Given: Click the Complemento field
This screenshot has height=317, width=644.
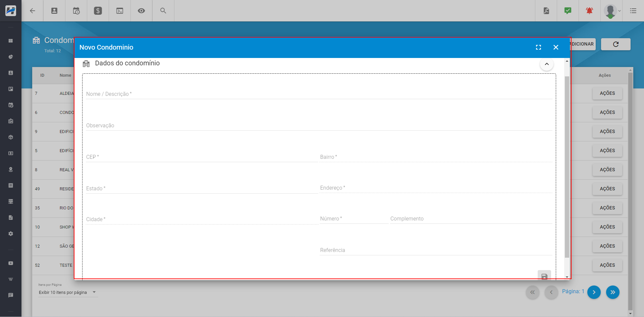Looking at the screenshot, I should [471, 218].
